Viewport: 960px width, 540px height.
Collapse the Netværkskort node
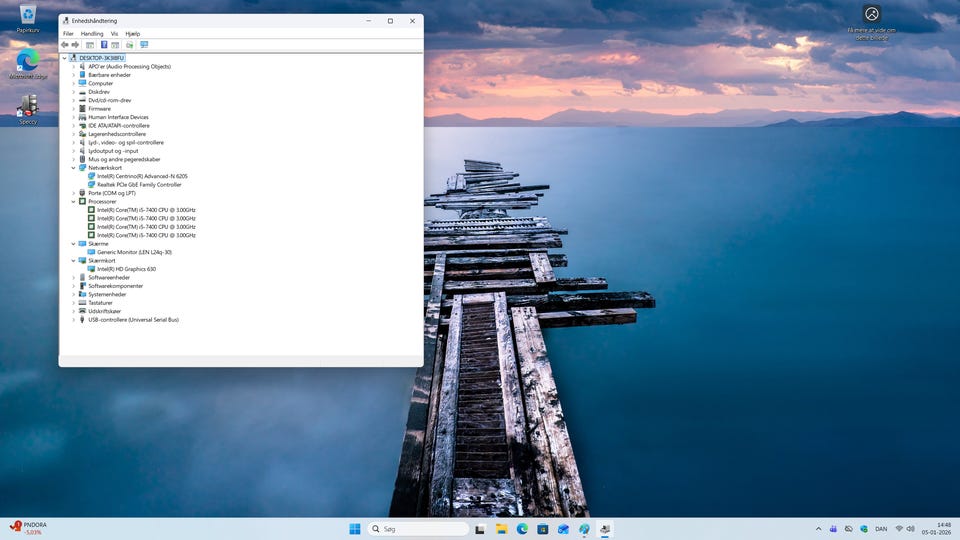coord(73,168)
